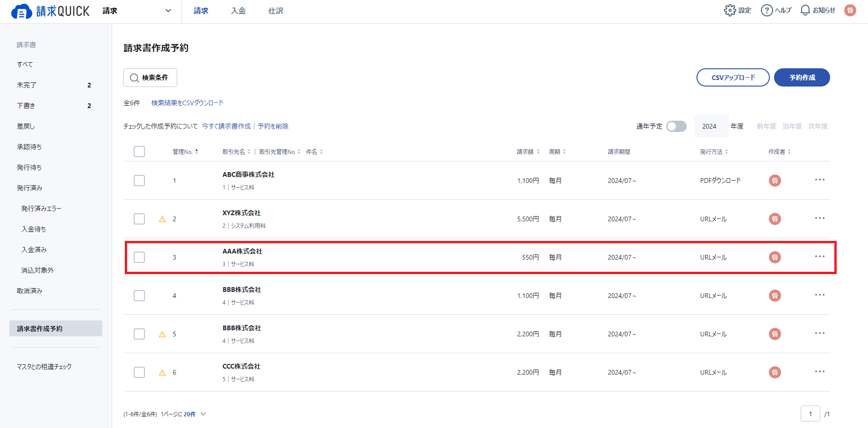This screenshot has width=868, height=428.
Task: Check the box for XYZ株式会社
Action: click(x=139, y=219)
